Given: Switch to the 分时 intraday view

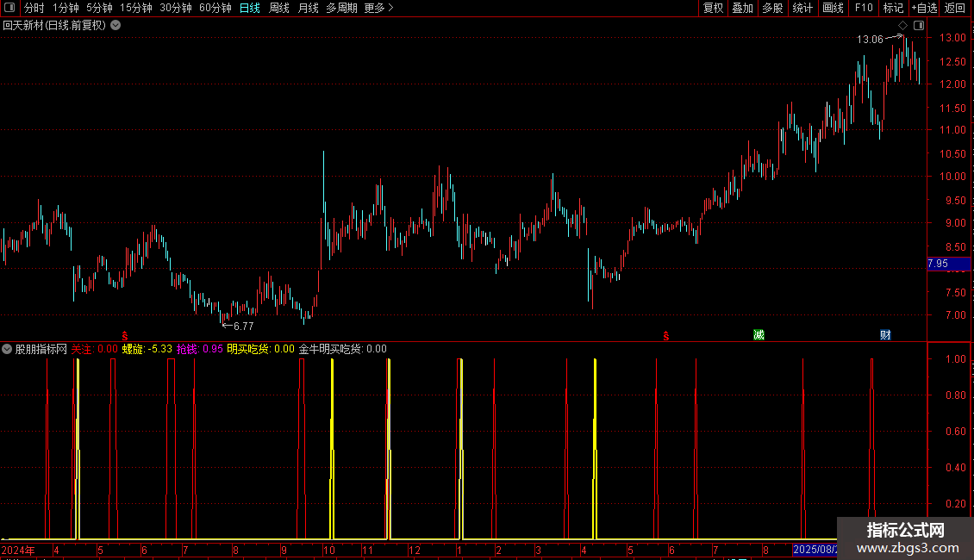Looking at the screenshot, I should click(x=34, y=8).
